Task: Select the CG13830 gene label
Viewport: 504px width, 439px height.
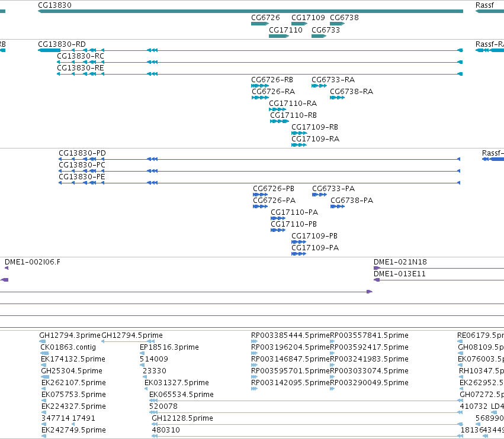Action: (54, 5)
